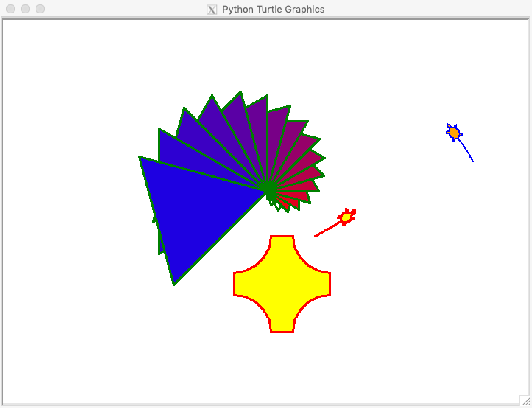
Task: Select the blue turtle cursor near top right
Action: (454, 132)
